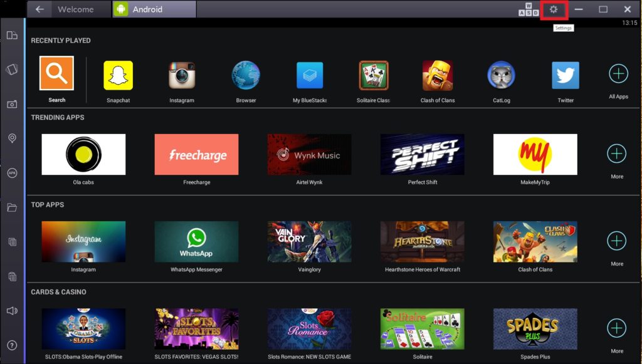Launch Snapchat from Recently Played

click(x=118, y=75)
